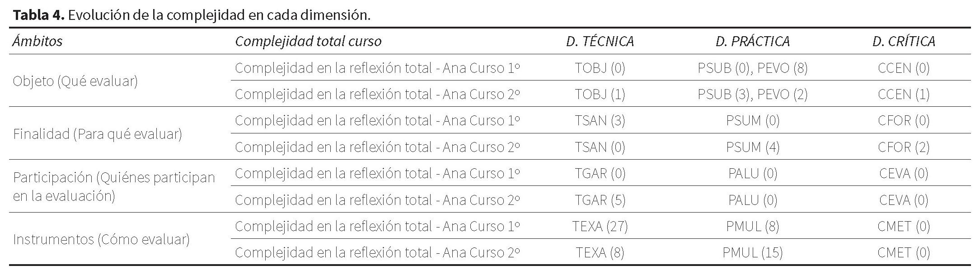Click the 'Objeto (Qué evaluar)' row label
Viewport: 980px width, 275px height.
pyautogui.click(x=75, y=81)
